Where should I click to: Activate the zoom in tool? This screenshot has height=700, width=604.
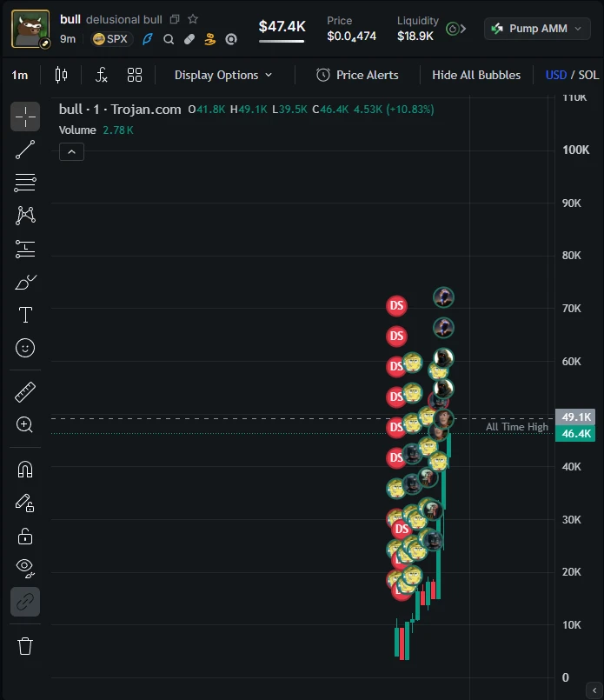(25, 424)
